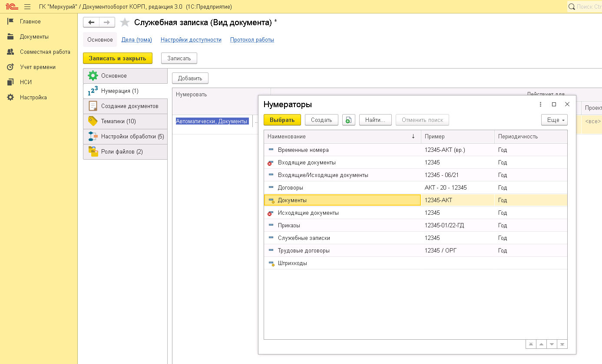
Task: Click the Пример column header
Action: [458, 137]
